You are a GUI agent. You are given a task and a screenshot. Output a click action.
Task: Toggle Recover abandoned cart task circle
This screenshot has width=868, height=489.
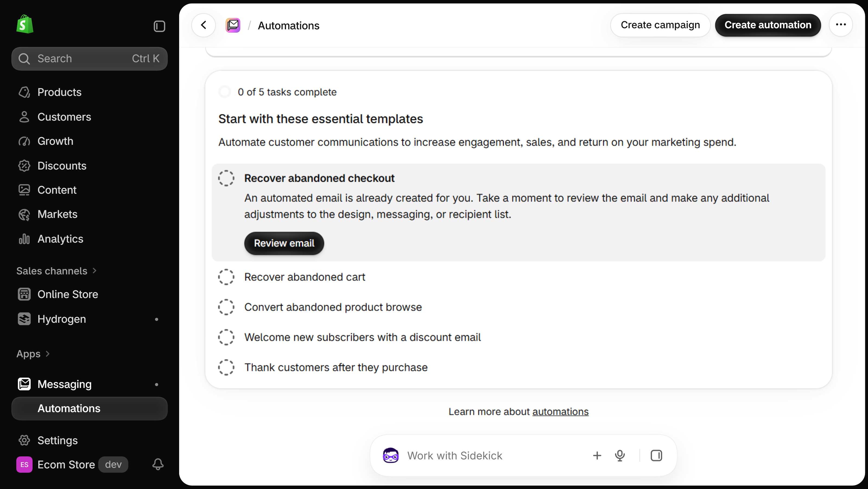[x=226, y=277]
